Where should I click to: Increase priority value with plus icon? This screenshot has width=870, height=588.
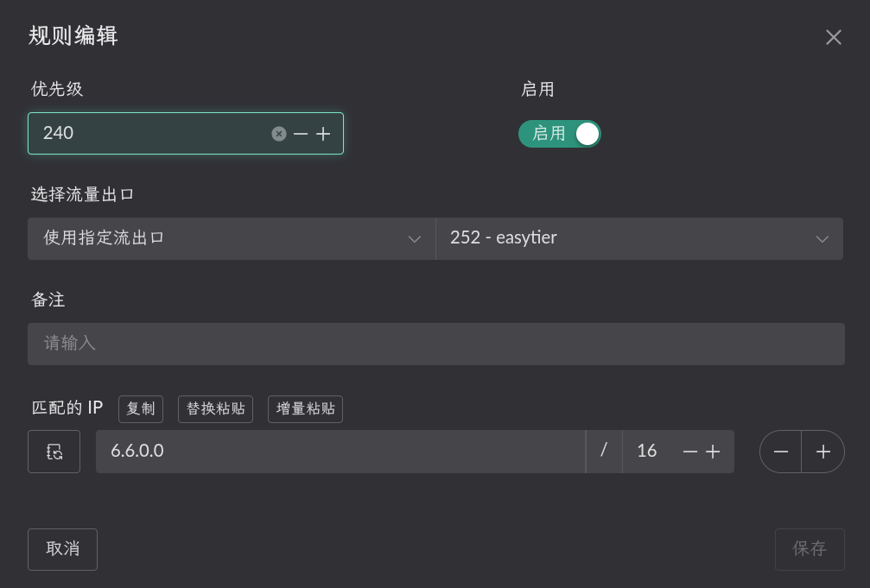(323, 134)
